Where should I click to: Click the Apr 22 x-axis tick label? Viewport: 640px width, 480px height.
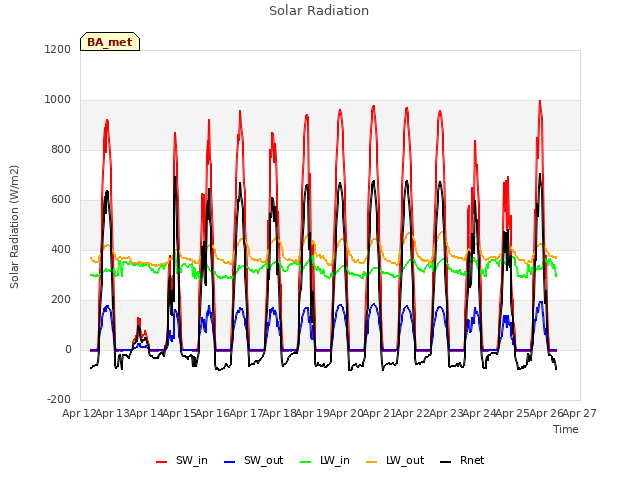click(413, 413)
